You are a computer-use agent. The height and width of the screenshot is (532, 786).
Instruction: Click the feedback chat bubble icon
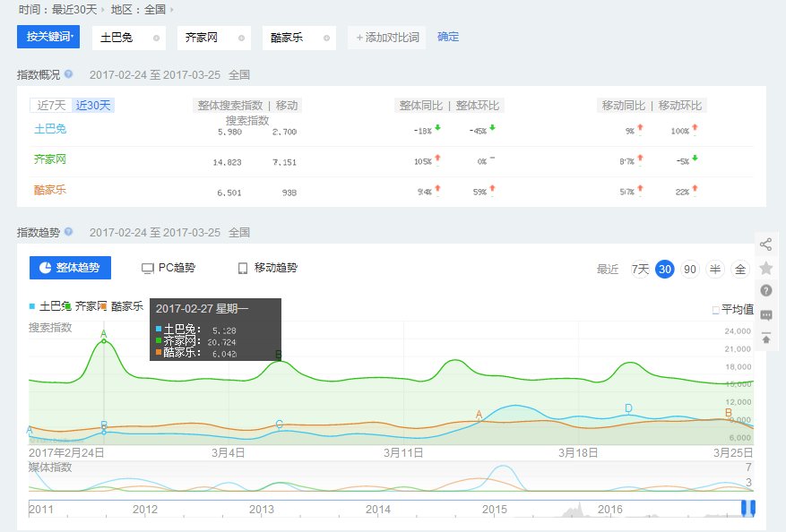tap(766, 315)
